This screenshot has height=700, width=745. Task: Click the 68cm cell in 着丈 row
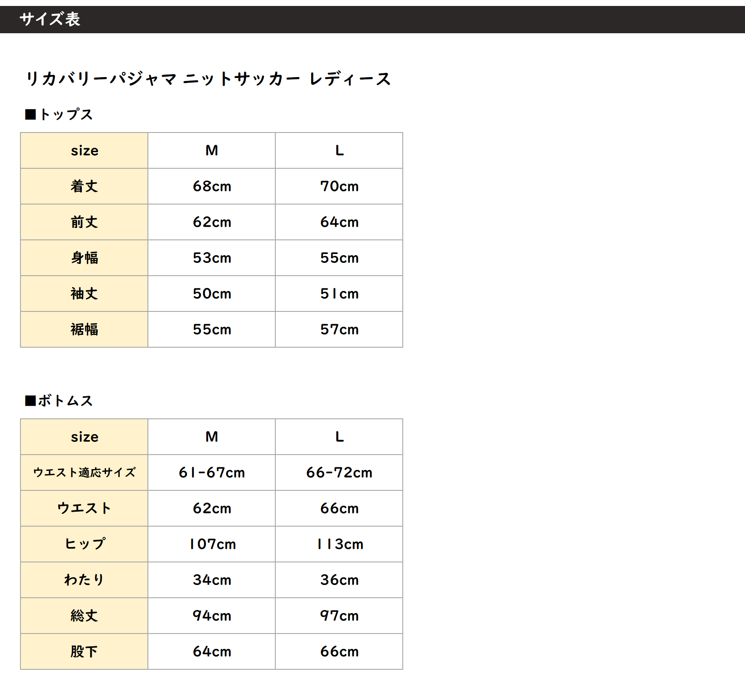212,186
